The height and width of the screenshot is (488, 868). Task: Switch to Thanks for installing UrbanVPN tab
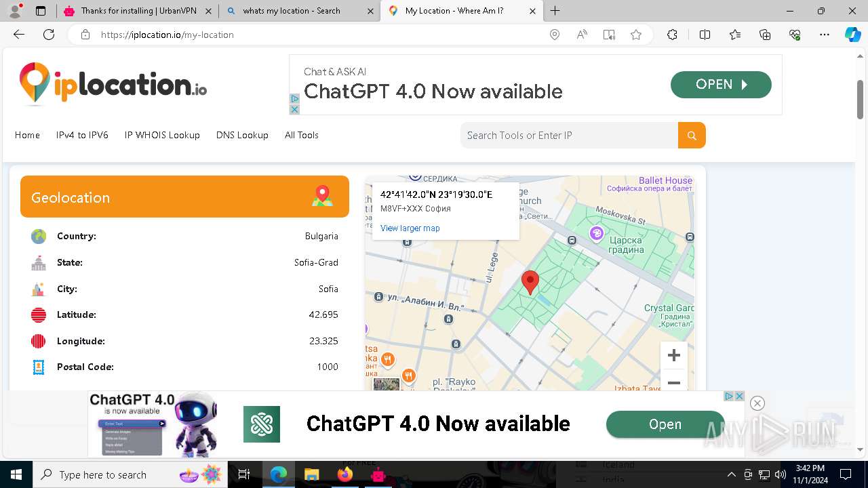(x=138, y=11)
